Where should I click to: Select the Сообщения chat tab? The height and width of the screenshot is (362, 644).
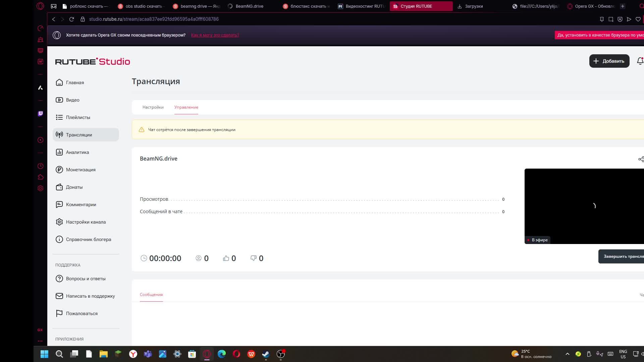pos(151,295)
